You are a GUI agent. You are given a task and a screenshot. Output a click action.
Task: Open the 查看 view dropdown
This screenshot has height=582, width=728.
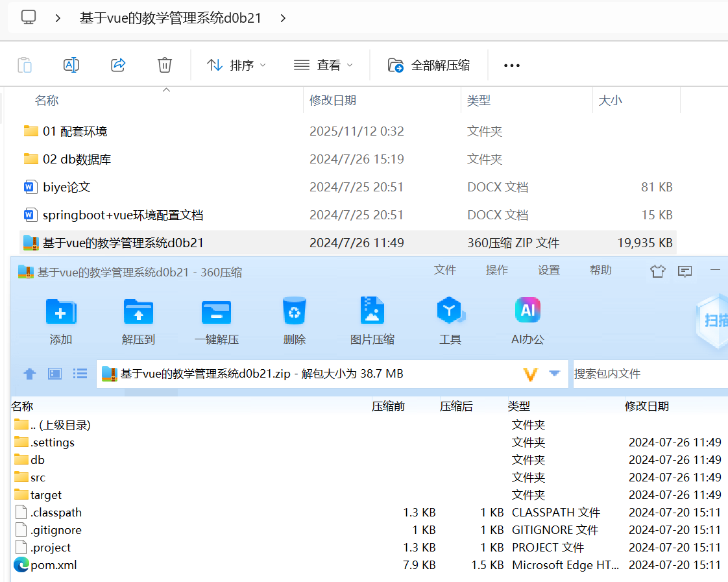324,65
